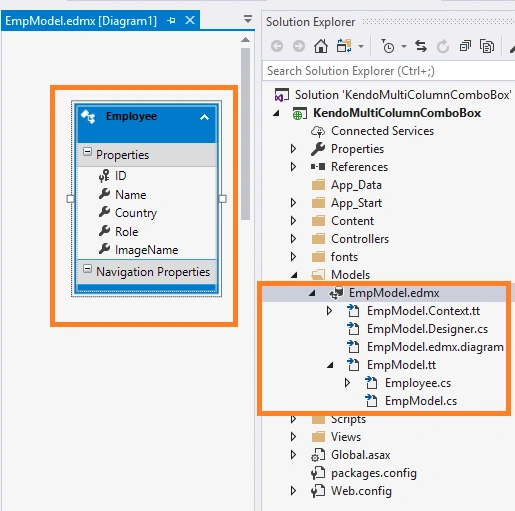Click the Global.asax file icon
Screen dimensions: 515x511
[x=318, y=455]
